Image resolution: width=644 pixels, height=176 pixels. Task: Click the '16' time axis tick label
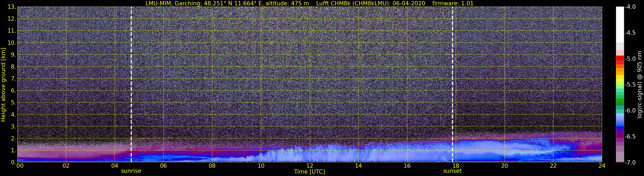(407, 166)
